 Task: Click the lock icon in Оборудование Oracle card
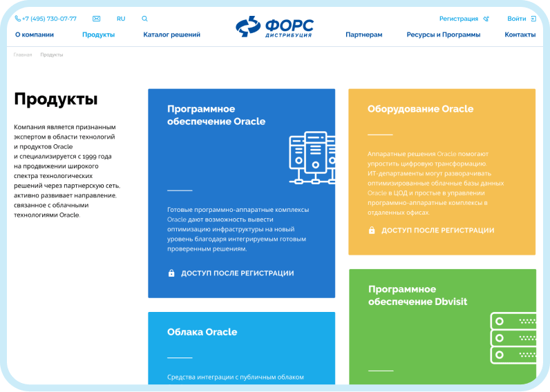pos(372,230)
